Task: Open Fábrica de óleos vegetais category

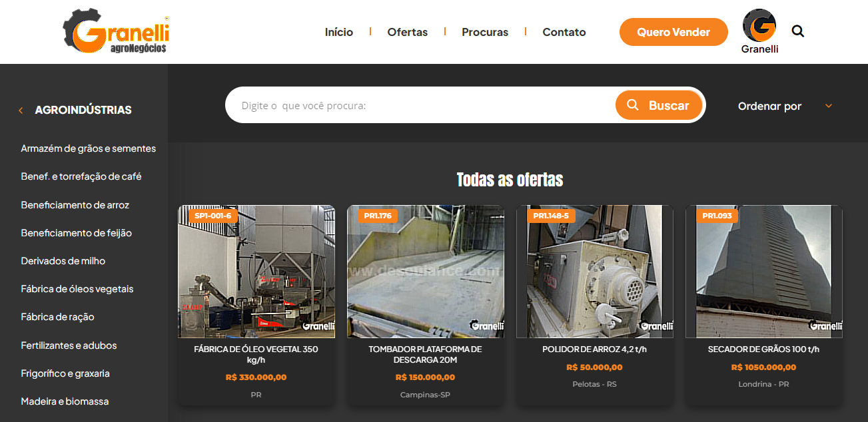Action: [77, 289]
